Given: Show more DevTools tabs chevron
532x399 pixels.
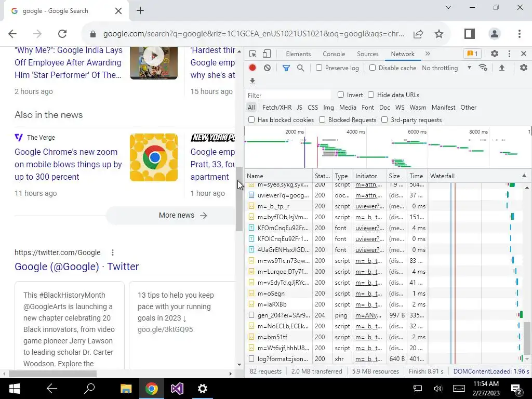Looking at the screenshot, I should [x=428, y=54].
